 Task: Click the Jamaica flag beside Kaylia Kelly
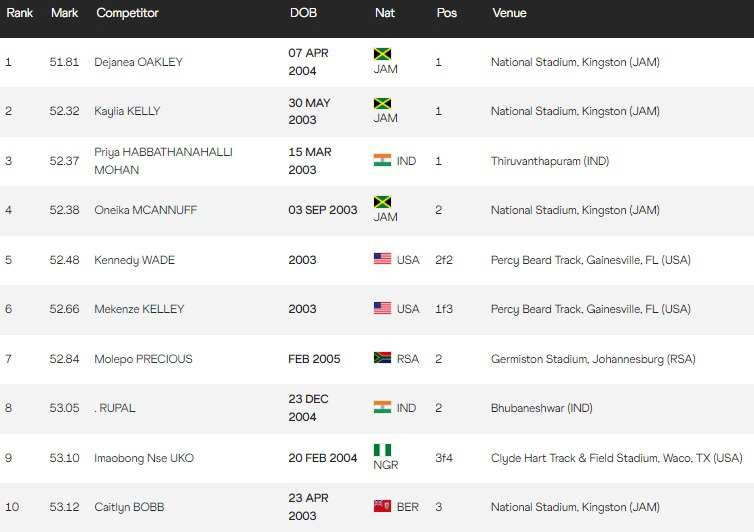click(x=382, y=104)
